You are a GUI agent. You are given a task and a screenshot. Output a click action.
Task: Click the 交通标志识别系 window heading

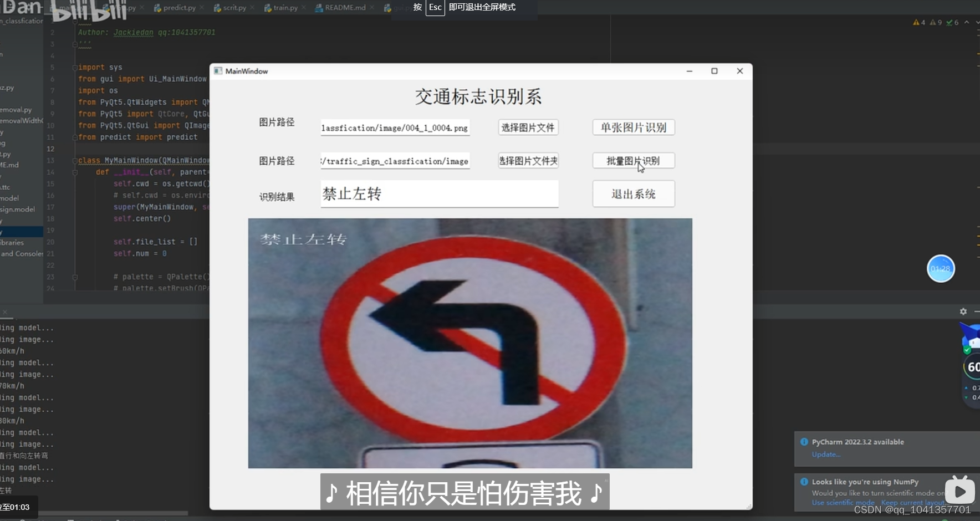(478, 97)
